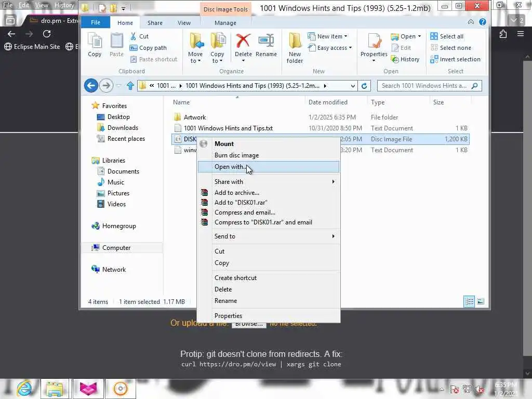Open Explorer help question mark icon
The height and width of the screenshot is (399, 532).
click(483, 22)
